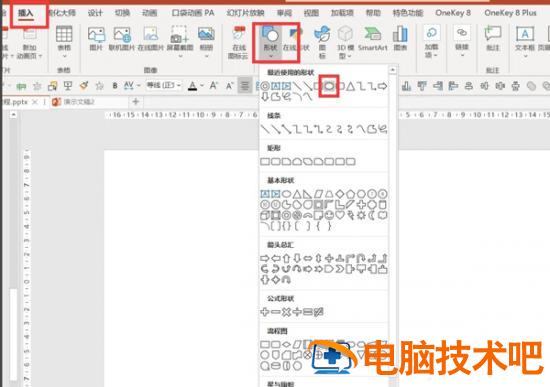Select the plus sign equation shape
The width and height of the screenshot is (550, 387).
[x=265, y=312]
